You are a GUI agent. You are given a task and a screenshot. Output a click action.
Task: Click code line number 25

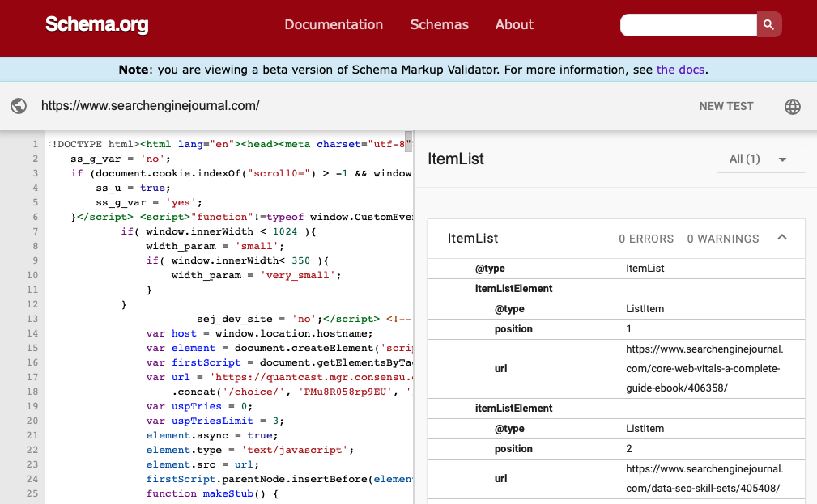(x=32, y=493)
